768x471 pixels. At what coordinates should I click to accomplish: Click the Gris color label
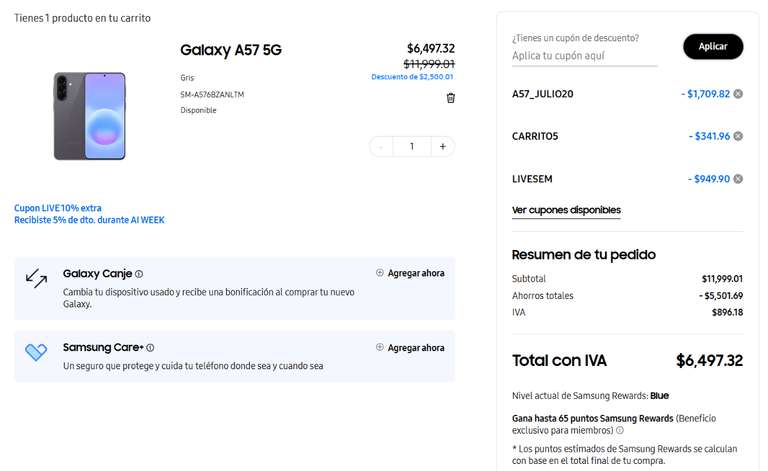[187, 78]
